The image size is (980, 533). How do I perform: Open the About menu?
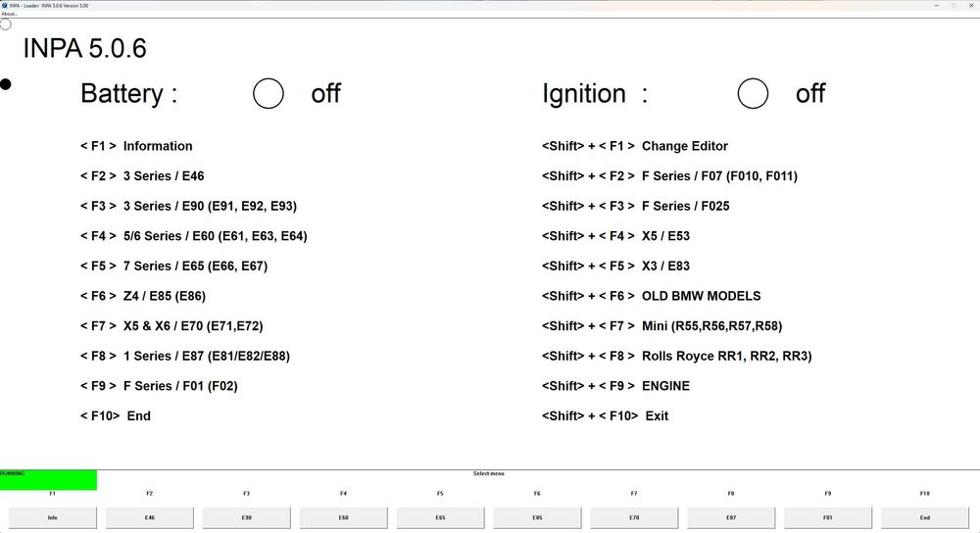point(10,14)
